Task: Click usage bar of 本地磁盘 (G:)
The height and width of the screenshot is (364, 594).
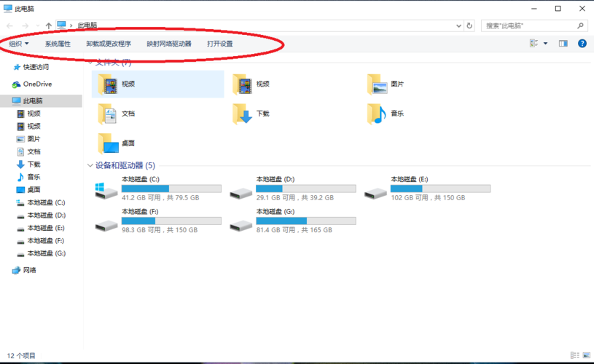Action: [x=306, y=221]
